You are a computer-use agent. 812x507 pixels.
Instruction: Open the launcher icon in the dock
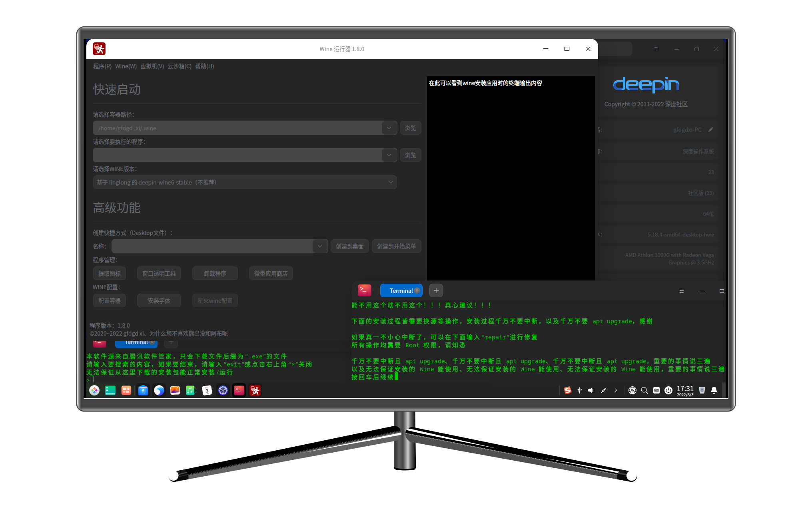click(94, 390)
